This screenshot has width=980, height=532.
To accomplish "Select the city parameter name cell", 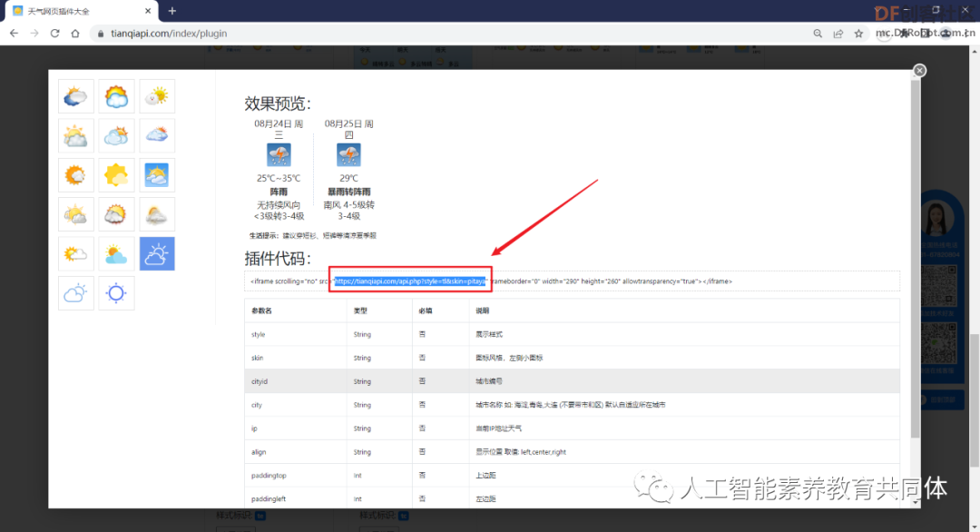I will coord(256,405).
